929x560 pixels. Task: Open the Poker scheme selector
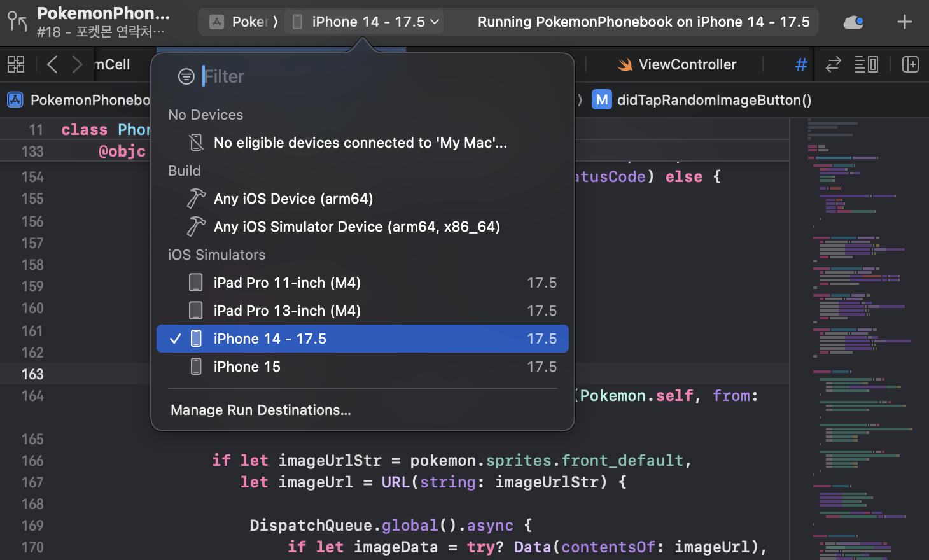[x=240, y=22]
